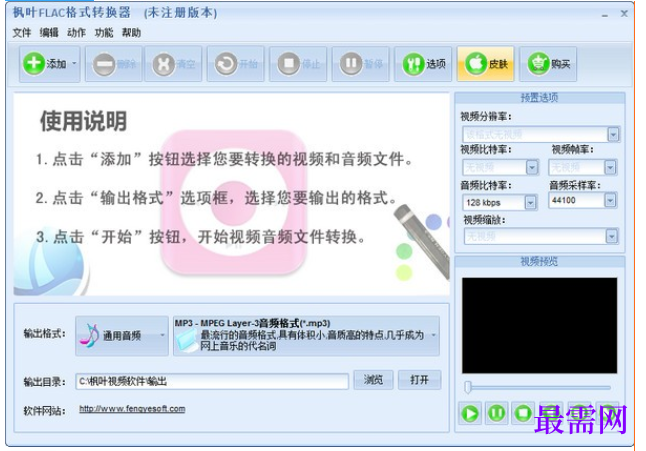Screen dimensions: 646x451
Task: Click the stop button under the preview
Action: coord(523,413)
